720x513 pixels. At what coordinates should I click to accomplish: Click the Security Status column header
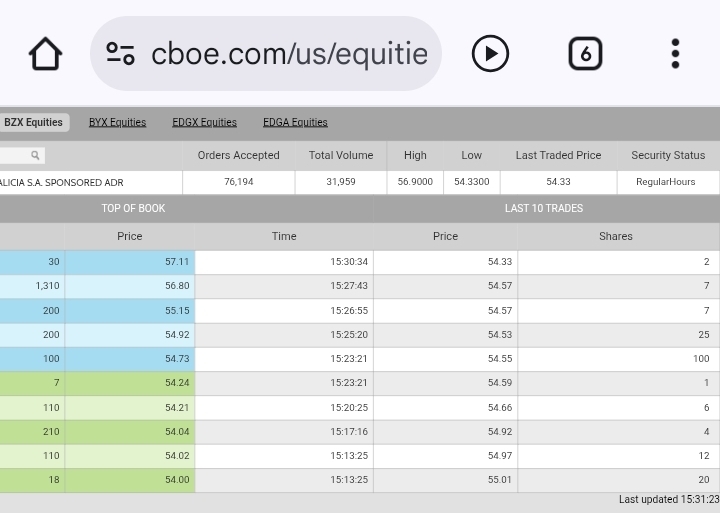pyautogui.click(x=667, y=155)
